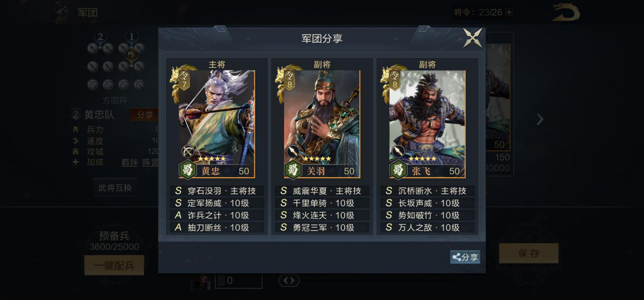Click the 蜀 faction badge on 关羽
The image size is (644, 300).
293,170
